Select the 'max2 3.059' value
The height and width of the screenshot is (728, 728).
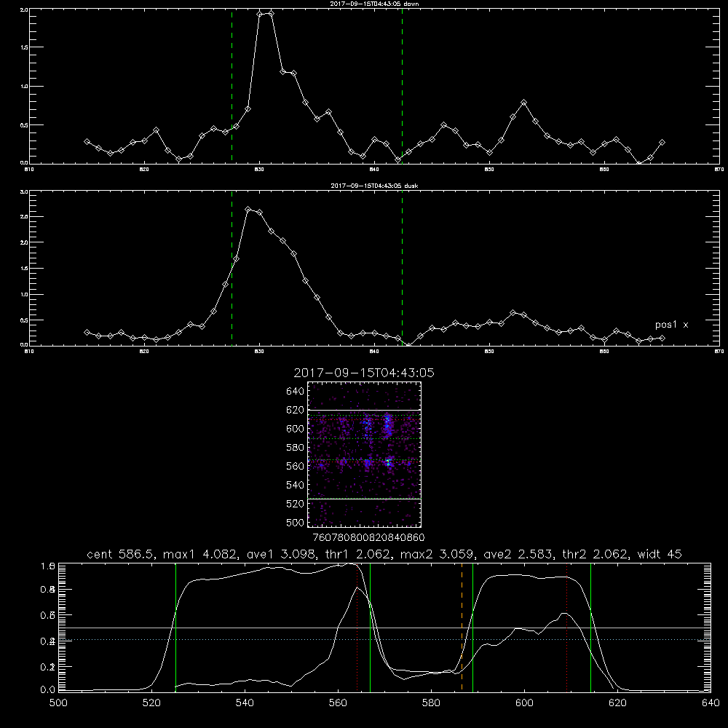(436, 554)
